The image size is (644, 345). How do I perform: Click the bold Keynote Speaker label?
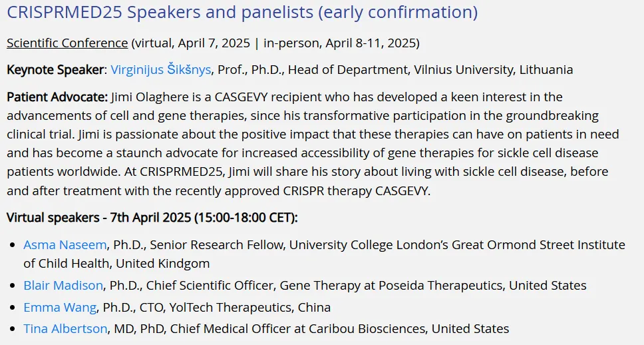coord(56,70)
